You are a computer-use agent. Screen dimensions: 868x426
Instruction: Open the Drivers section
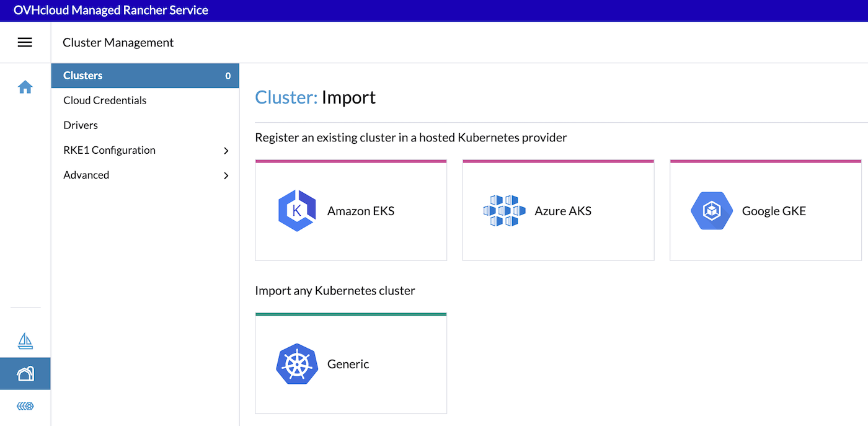coord(80,125)
